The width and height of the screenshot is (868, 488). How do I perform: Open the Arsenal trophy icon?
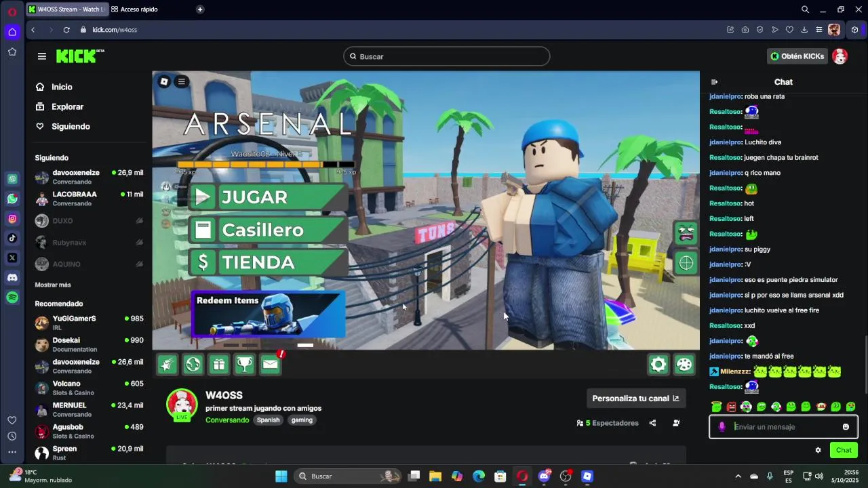click(x=244, y=365)
